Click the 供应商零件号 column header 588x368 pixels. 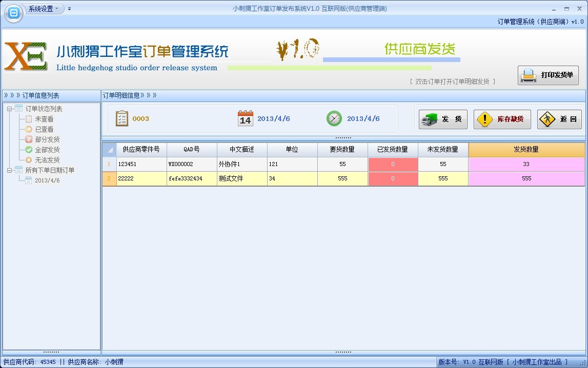[141, 150]
